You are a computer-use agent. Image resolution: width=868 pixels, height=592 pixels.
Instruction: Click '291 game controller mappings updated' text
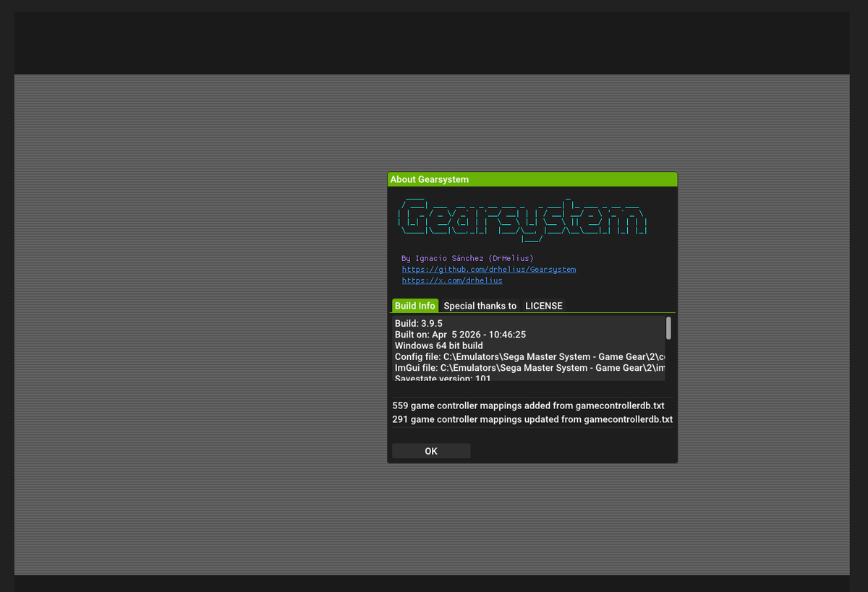click(532, 419)
